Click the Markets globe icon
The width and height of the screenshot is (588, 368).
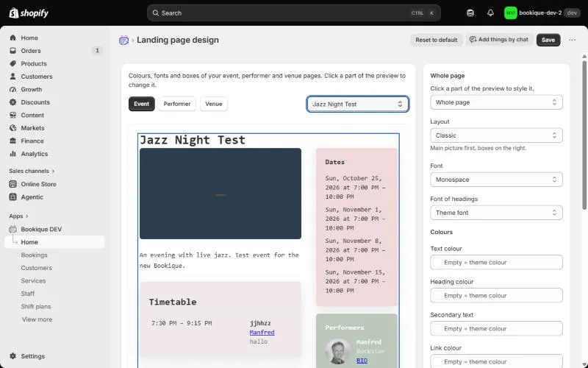(13, 128)
